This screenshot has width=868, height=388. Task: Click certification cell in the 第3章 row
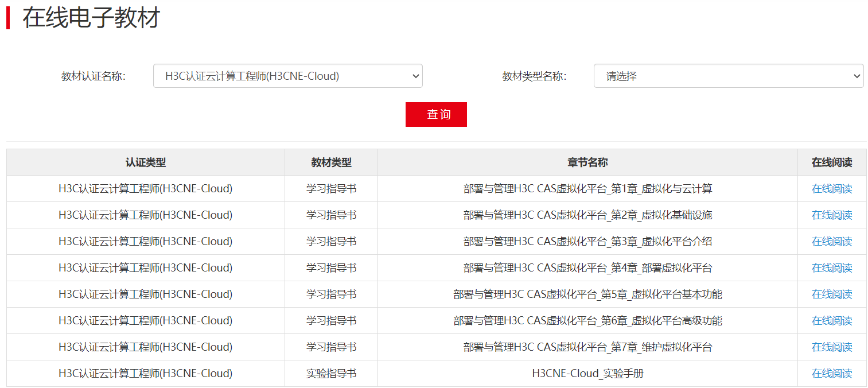coord(146,241)
